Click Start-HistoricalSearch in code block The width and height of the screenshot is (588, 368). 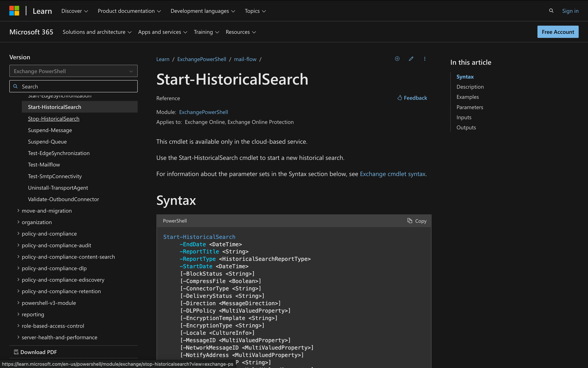199,237
